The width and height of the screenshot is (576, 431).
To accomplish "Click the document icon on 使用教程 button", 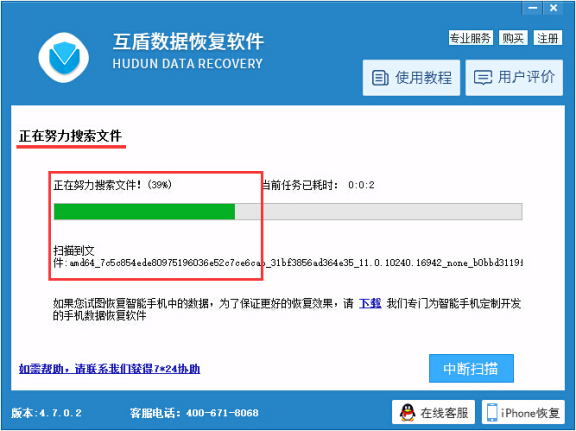I will 380,78.
